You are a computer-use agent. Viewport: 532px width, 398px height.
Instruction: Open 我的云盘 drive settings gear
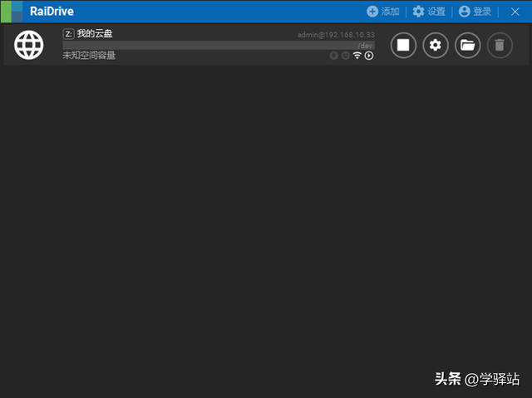[x=436, y=45]
